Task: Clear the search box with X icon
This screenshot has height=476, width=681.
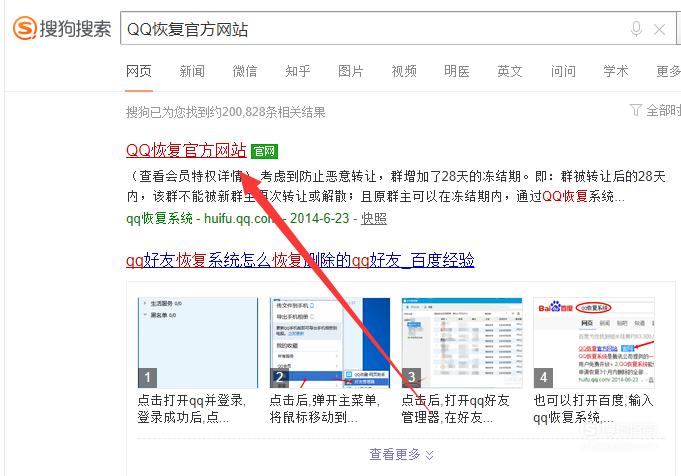Action: click(660, 30)
